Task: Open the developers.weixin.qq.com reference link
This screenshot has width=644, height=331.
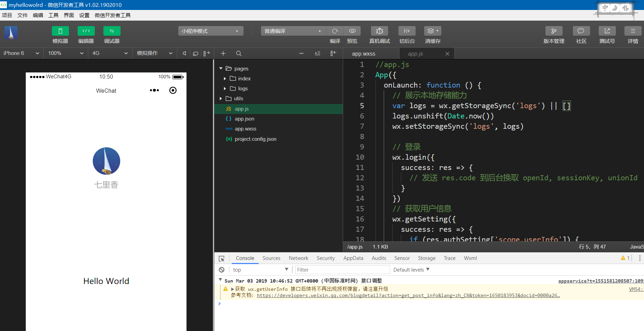Action: [408, 295]
